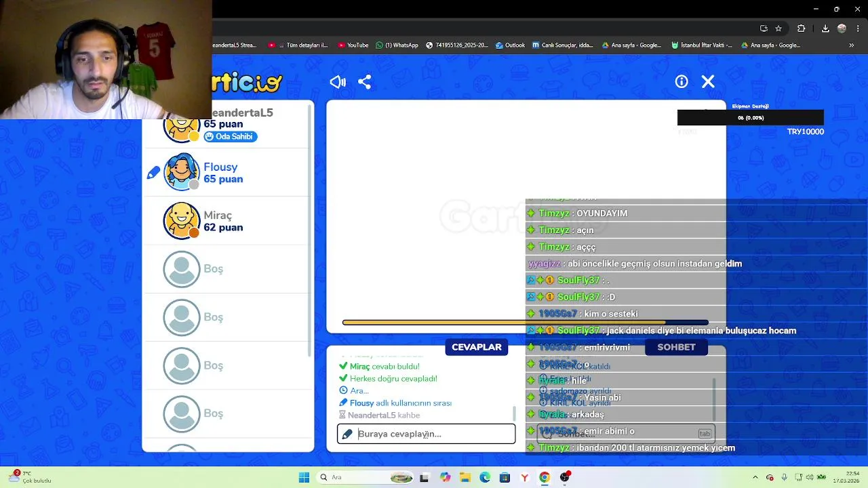Screen dimensions: 868x488
Task: Expand the system tray hidden icons
Action: pyautogui.click(x=755, y=477)
